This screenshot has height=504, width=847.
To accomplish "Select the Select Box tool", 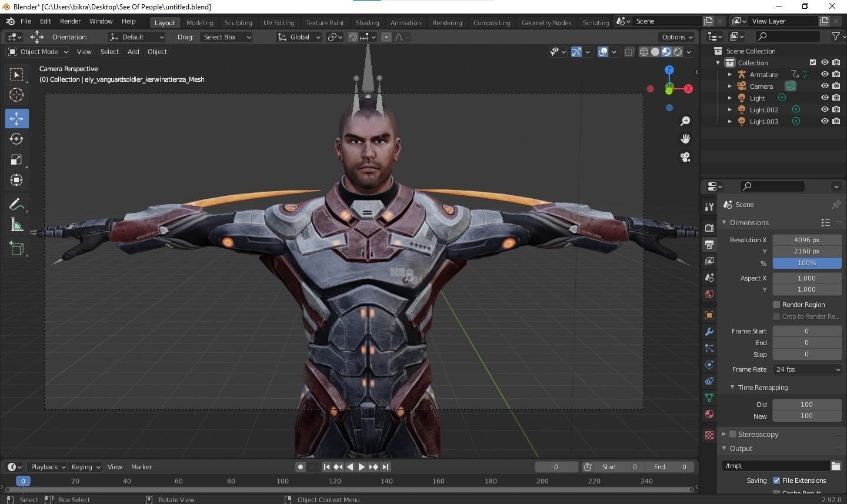I will pos(16,75).
